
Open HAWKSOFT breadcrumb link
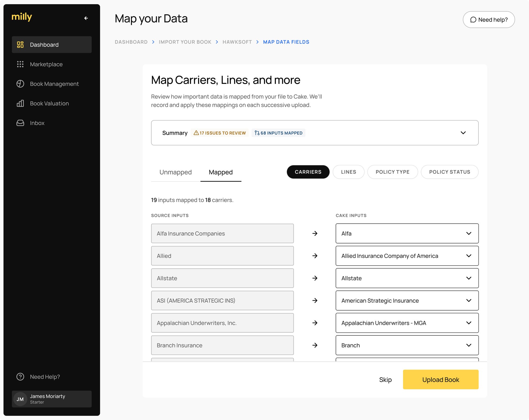(x=237, y=42)
